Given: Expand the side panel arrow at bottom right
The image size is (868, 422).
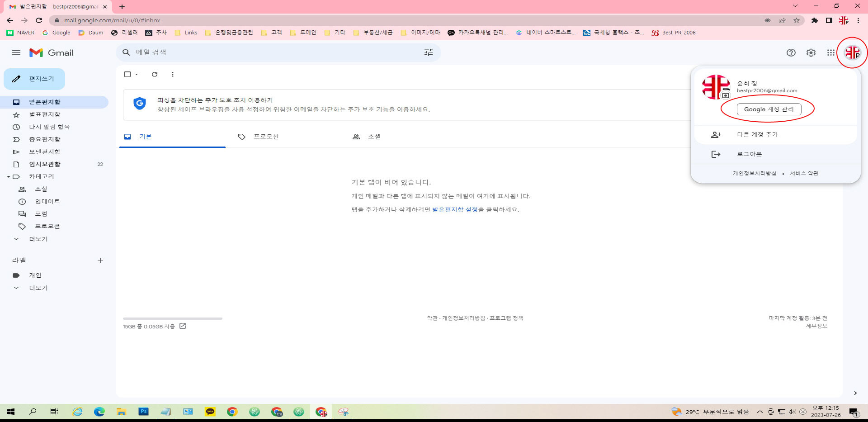Looking at the screenshot, I should [x=855, y=393].
